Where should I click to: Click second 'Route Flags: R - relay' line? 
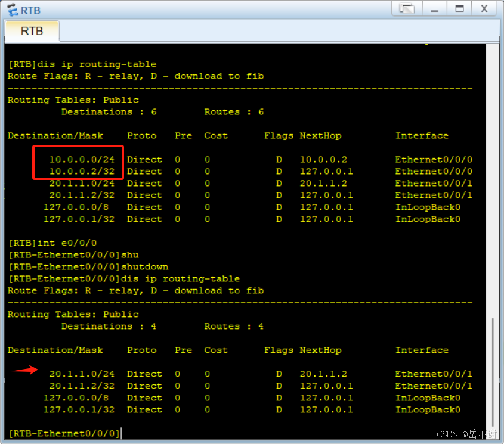pos(136,291)
